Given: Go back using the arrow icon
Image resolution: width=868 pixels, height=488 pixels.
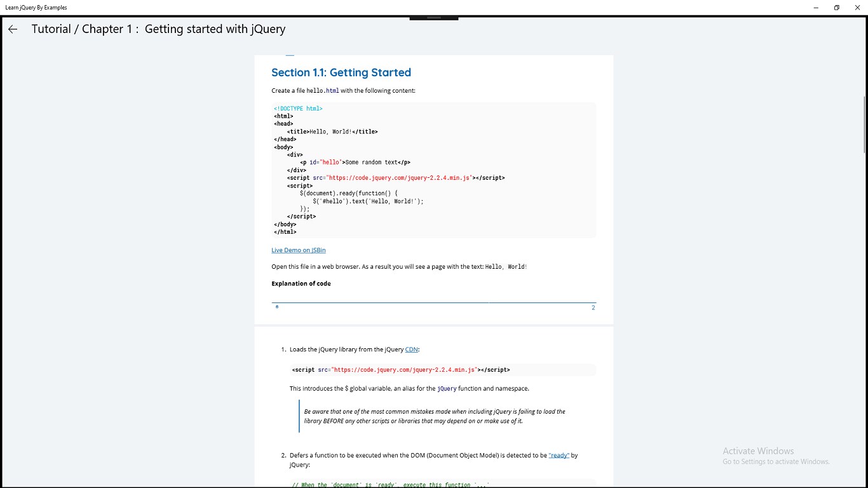Looking at the screenshot, I should click(x=13, y=29).
